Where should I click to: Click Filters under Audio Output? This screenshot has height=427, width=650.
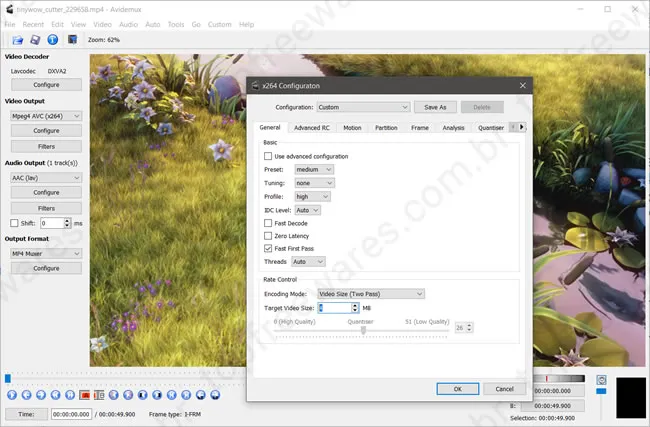click(46, 208)
